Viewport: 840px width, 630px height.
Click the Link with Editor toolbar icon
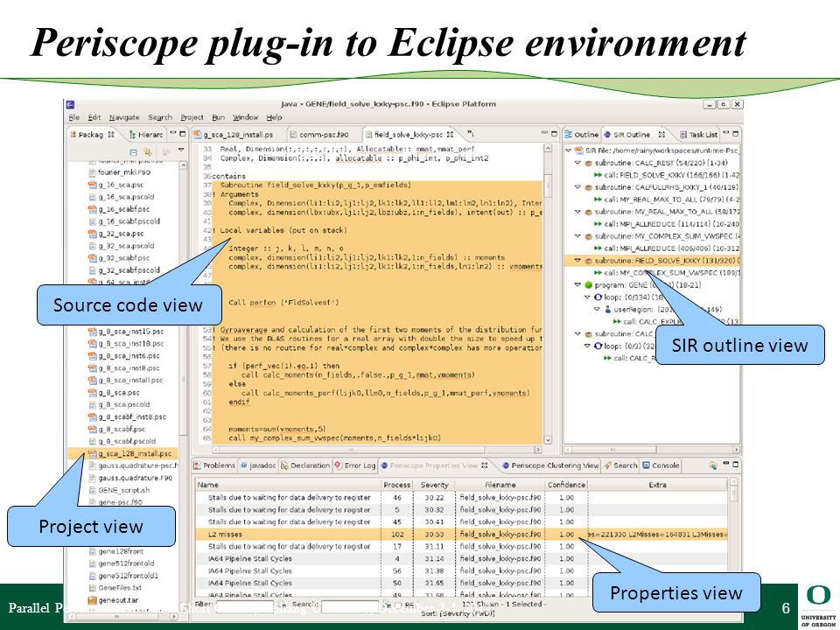coord(147,152)
